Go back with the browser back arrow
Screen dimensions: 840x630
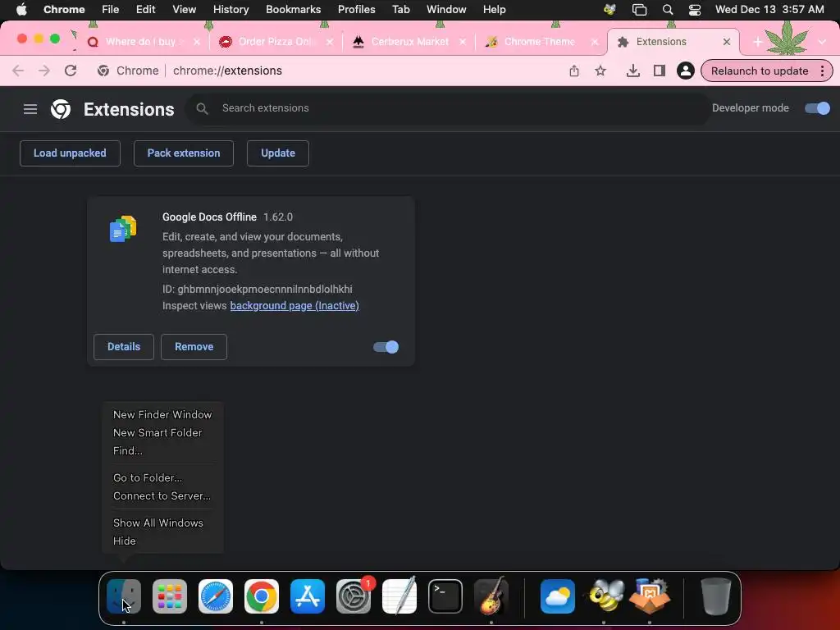pyautogui.click(x=18, y=71)
